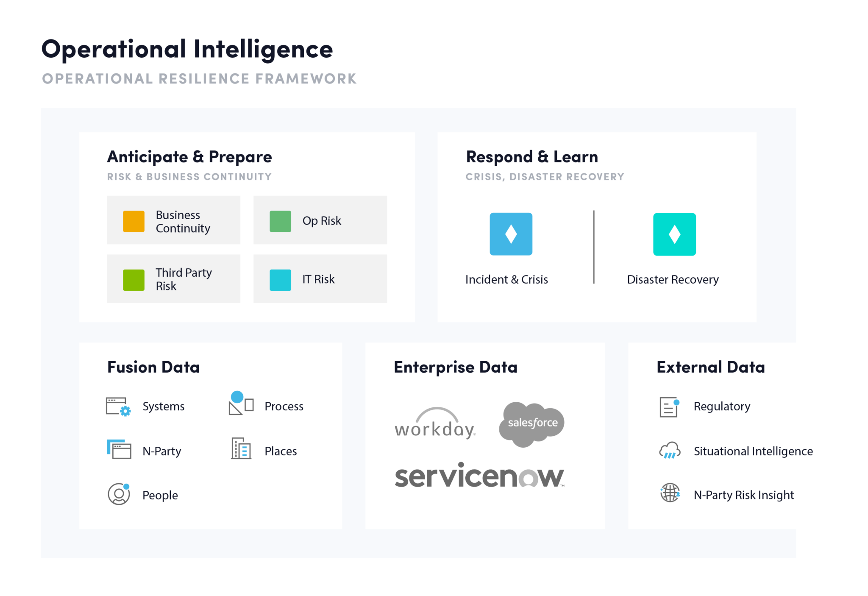The width and height of the screenshot is (868, 596).
Task: Click the blue Incident & Crisis icon
Action: (x=511, y=234)
